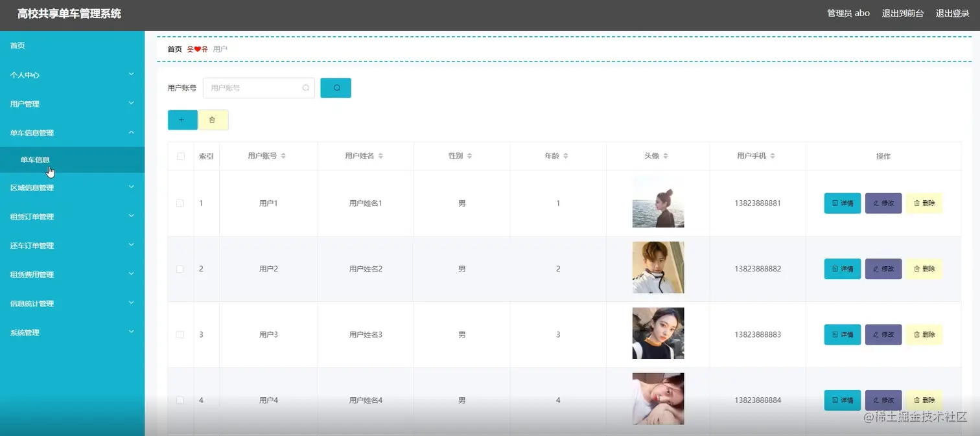
Task: Click the plus icon to add a record
Action: point(182,119)
